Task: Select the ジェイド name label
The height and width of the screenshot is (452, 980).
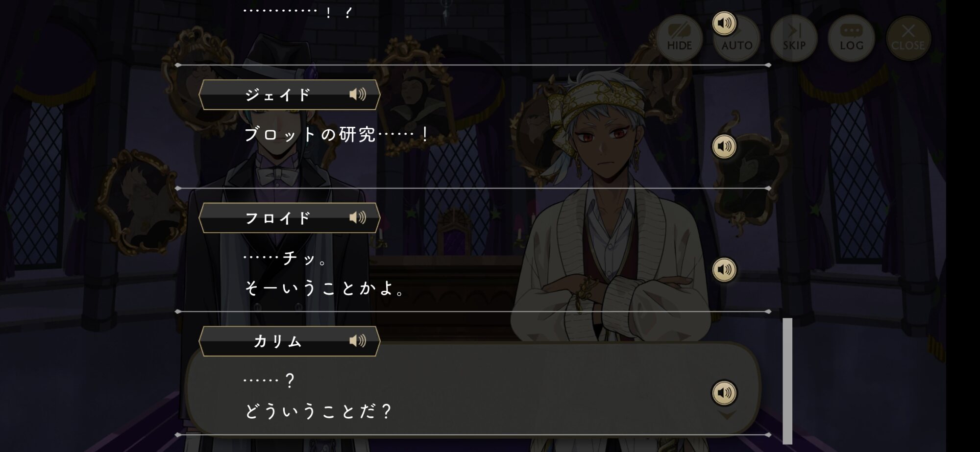Action: tap(278, 95)
